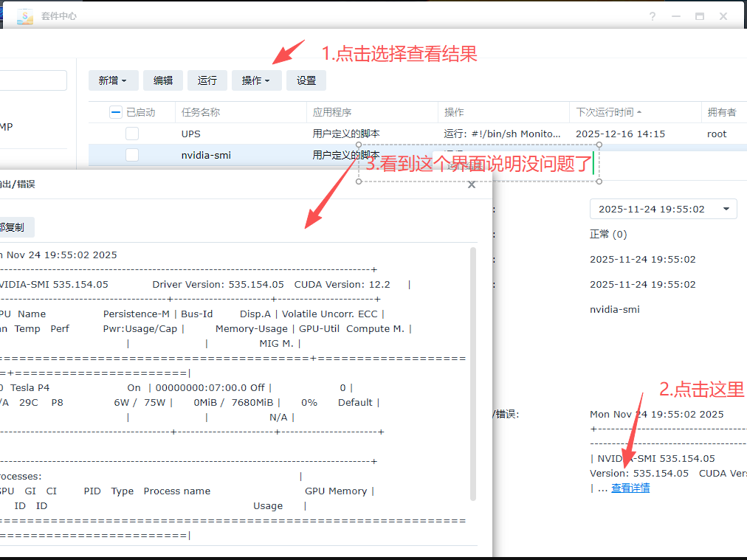Click the Package Center app icon in title bar

25,15
